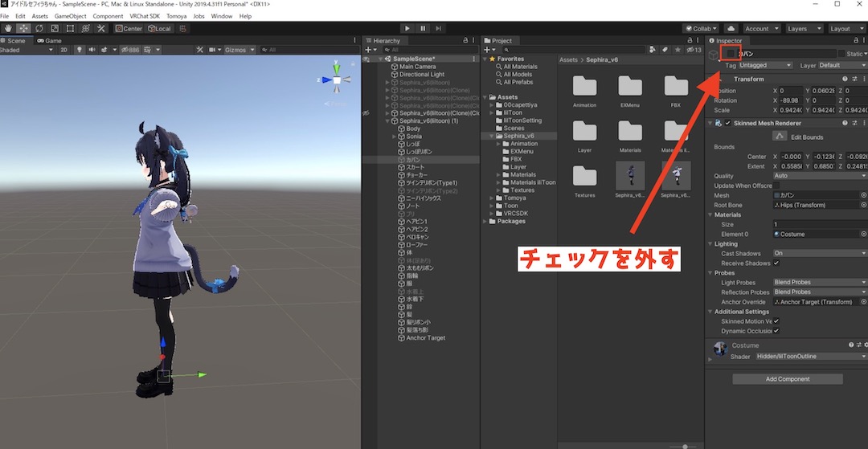868x449 pixels.
Task: Disable the Skinned Mesh Renderer checkbox
Action: tap(727, 124)
